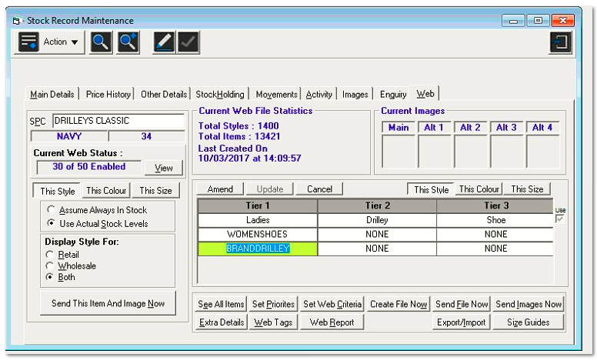The height and width of the screenshot is (364, 597).
Task: Expand the Action dropdown arrow
Action: click(x=75, y=42)
